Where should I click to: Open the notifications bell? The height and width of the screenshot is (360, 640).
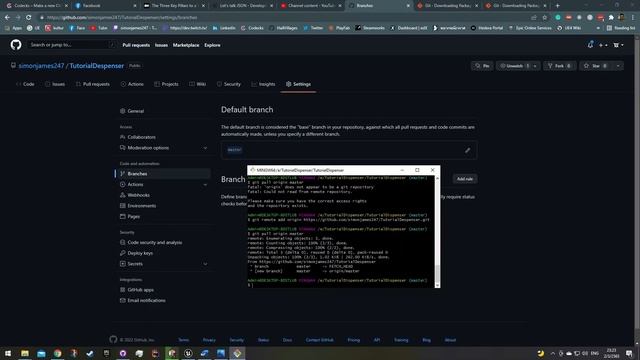tap(590, 45)
